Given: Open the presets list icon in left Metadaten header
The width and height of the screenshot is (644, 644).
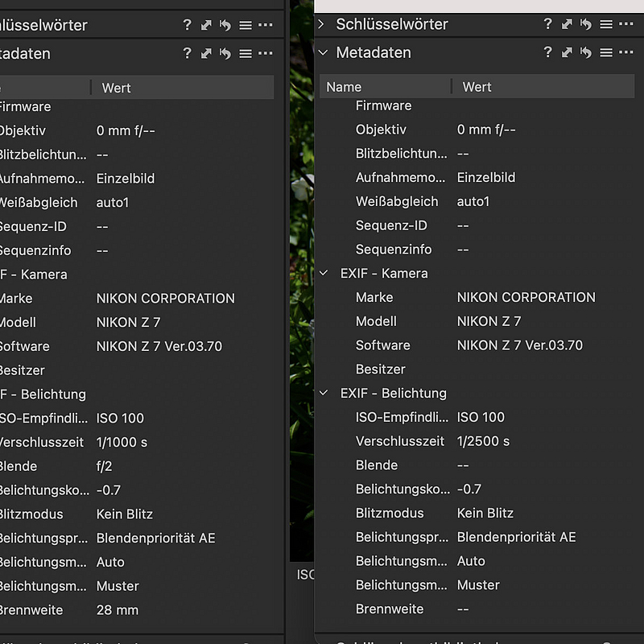Looking at the screenshot, I should pos(246,54).
